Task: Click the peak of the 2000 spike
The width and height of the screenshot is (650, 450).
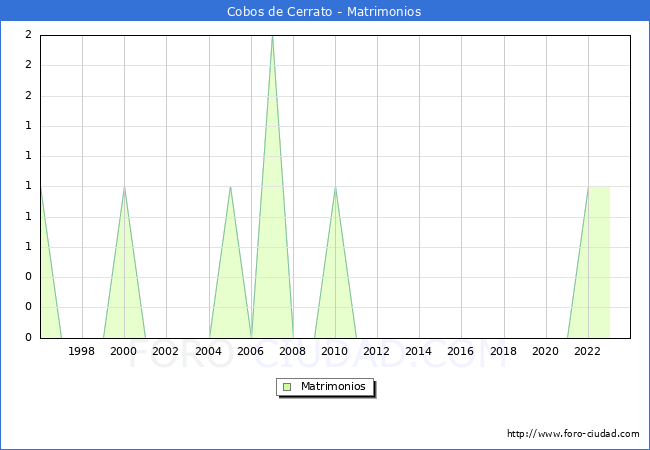Action: [x=124, y=187]
